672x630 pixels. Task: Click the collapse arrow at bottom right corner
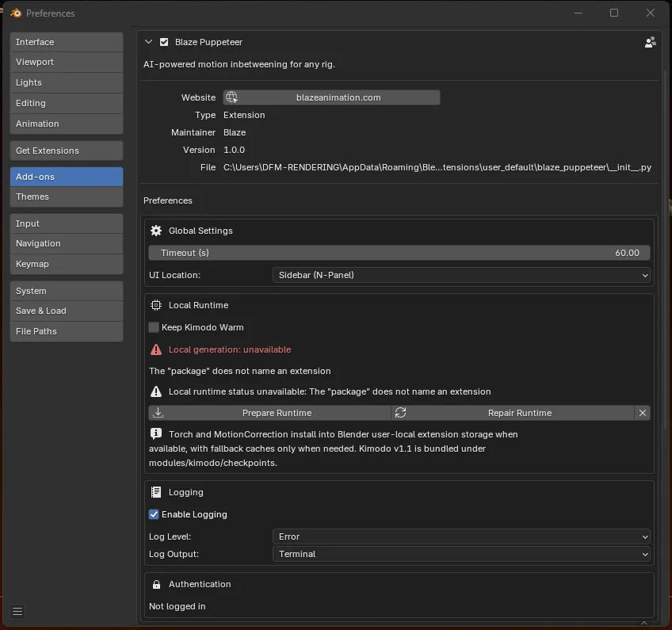pos(643,623)
